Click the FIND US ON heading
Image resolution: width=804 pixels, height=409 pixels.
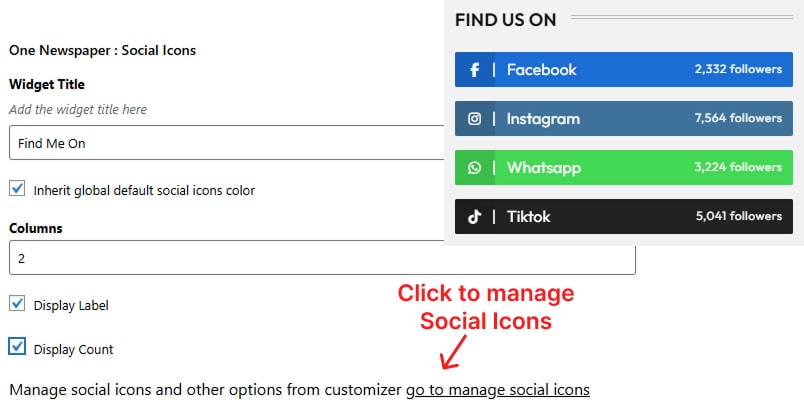tap(505, 19)
